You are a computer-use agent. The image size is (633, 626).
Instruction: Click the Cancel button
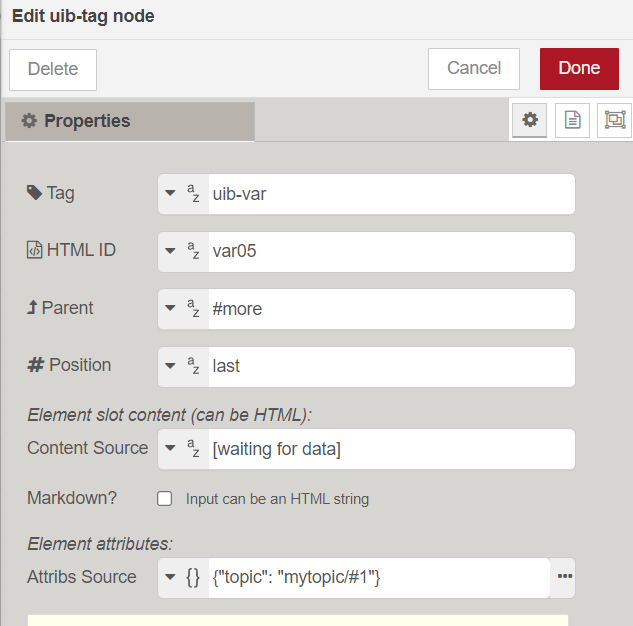coord(474,69)
